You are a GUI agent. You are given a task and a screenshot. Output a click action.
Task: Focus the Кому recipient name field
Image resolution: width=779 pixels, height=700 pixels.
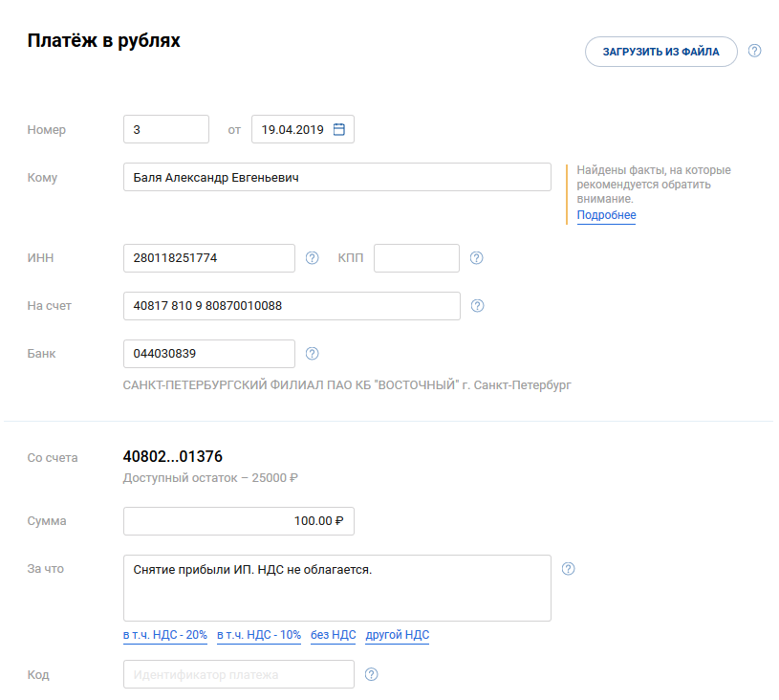tap(336, 177)
